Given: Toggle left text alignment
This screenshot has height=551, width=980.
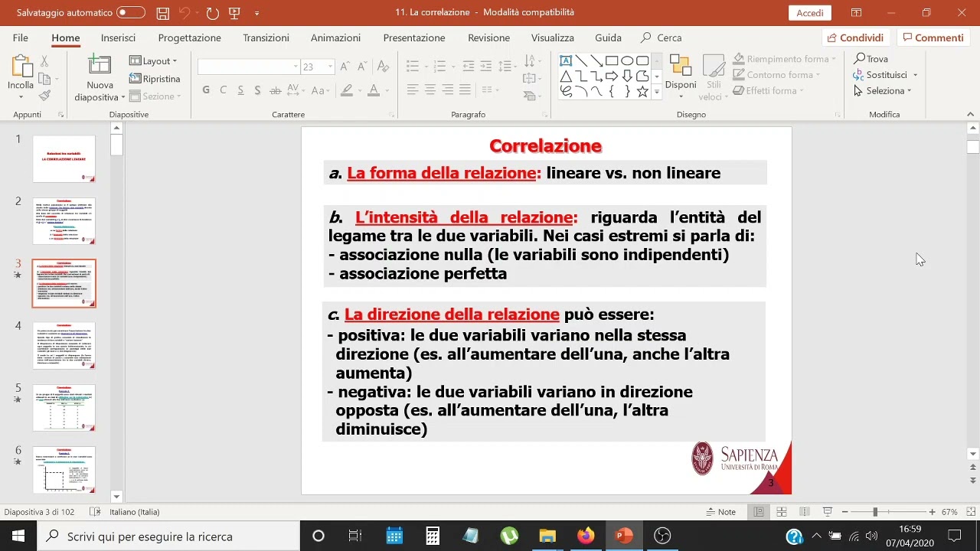Looking at the screenshot, I should pos(413,90).
